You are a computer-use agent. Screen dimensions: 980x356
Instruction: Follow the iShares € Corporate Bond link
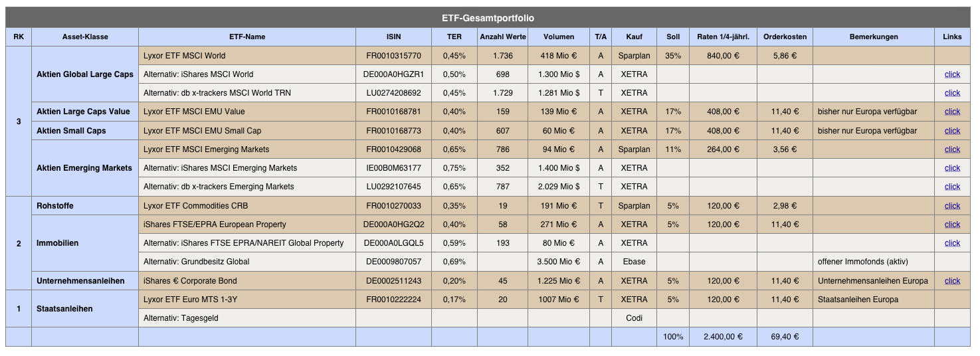[x=951, y=281]
